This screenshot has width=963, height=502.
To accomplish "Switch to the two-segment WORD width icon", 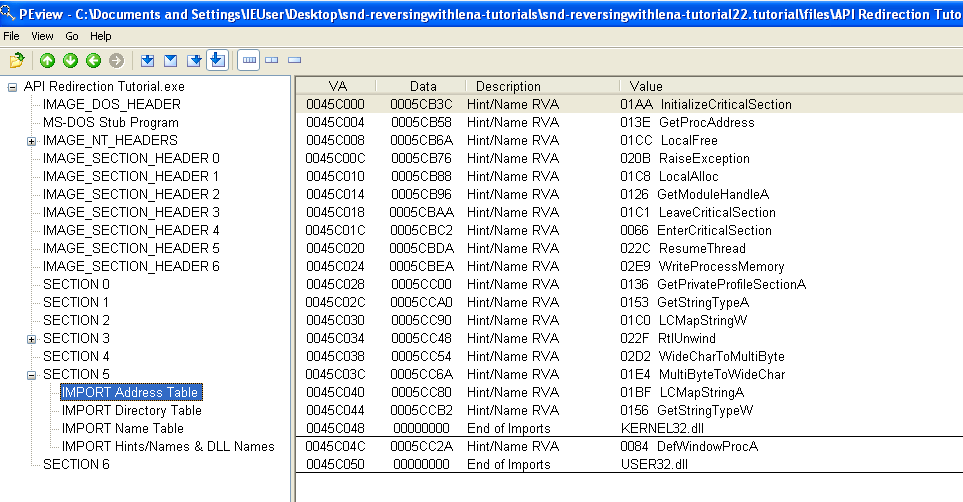I will pyautogui.click(x=271, y=60).
